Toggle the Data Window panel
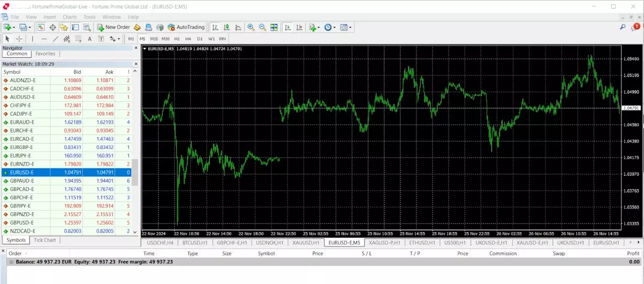The image size is (644, 284). click(x=53, y=27)
